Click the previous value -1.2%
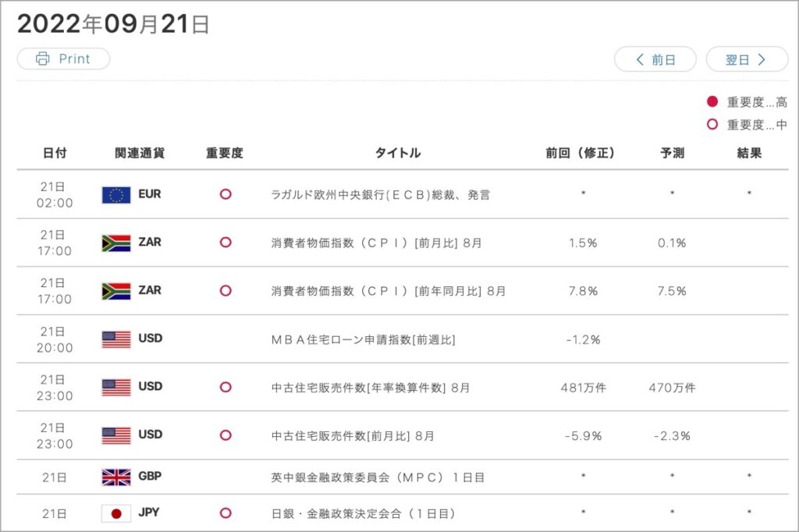The height and width of the screenshot is (532, 799). point(583,339)
